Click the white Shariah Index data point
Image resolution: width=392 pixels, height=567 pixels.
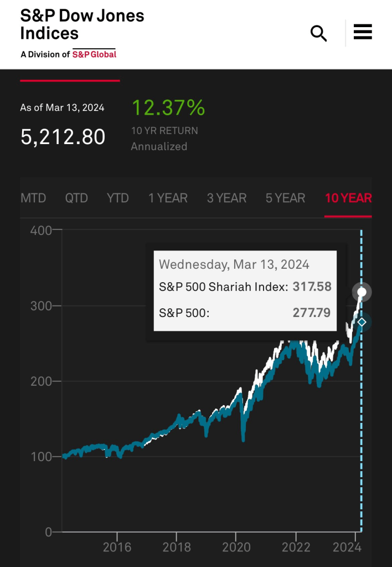[x=362, y=292]
